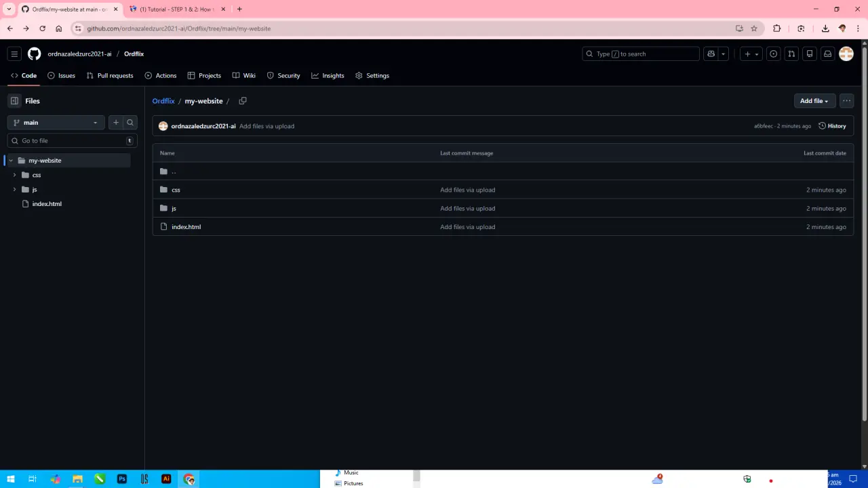
Task: Open Chrome extensions puzzle icon
Action: [776, 28]
